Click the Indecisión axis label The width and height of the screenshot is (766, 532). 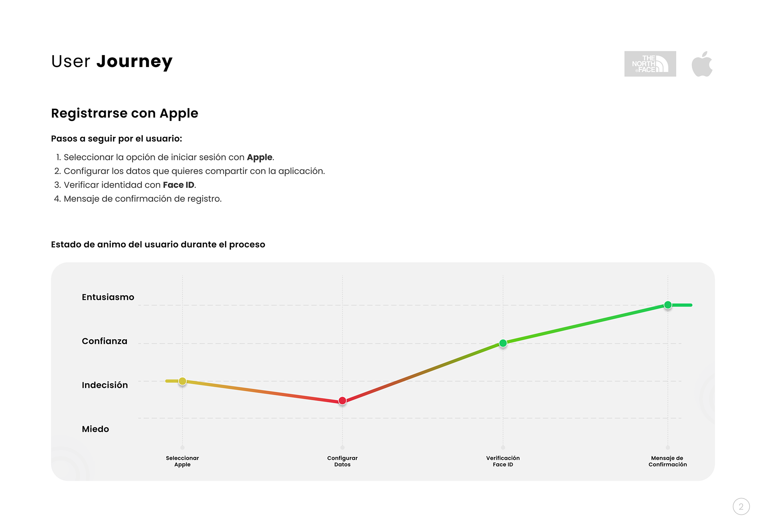coord(105,385)
